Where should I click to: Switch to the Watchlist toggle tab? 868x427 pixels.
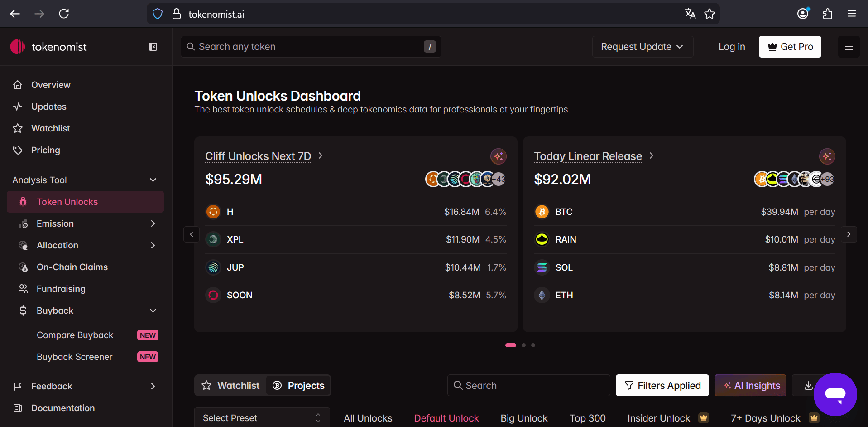[231, 385]
